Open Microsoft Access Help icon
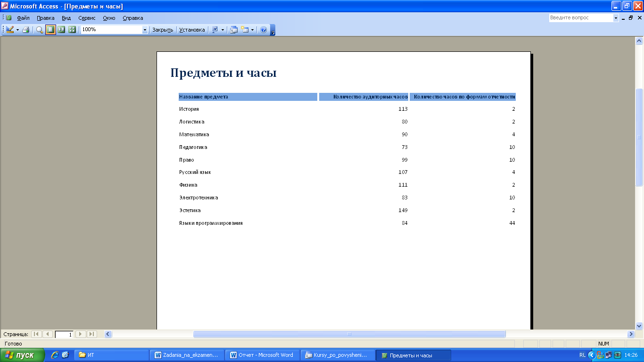This screenshot has height=362, width=644. [x=264, y=30]
